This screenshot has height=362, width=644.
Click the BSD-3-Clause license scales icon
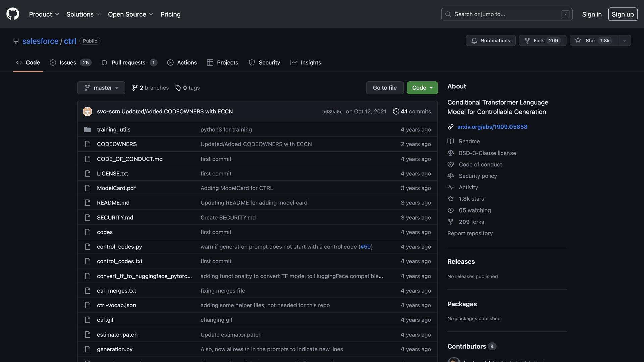(x=450, y=153)
